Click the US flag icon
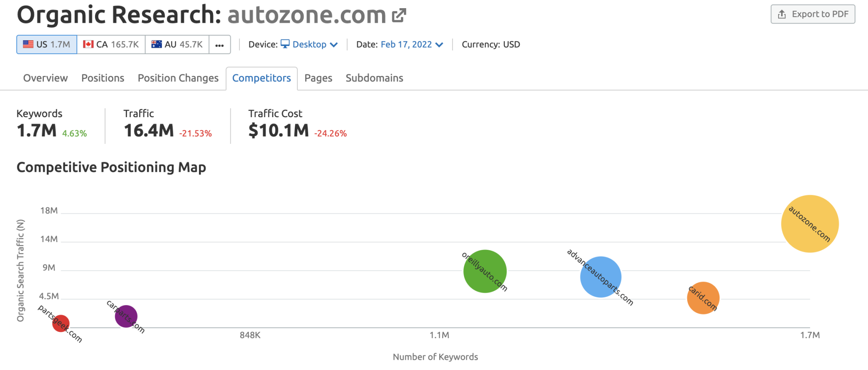Image resolution: width=868 pixels, height=370 pixels. click(28, 44)
